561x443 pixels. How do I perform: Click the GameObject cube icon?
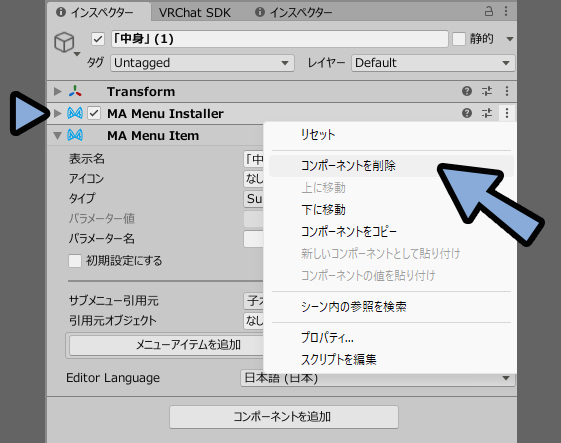pos(64,42)
